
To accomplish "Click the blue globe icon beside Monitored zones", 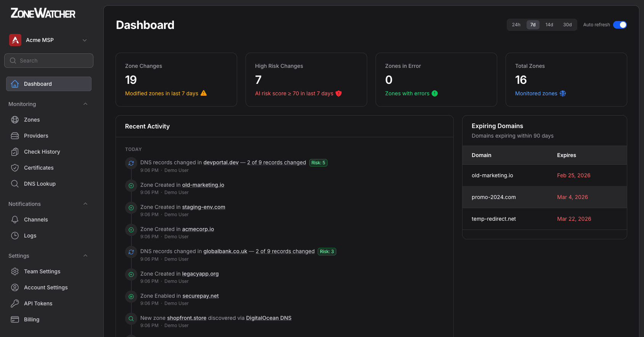I will 563,93.
